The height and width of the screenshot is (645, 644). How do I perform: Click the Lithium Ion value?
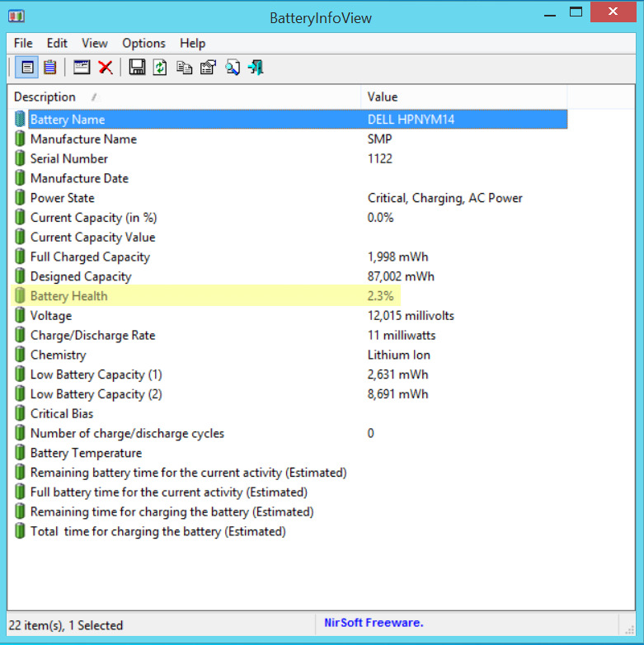399,355
